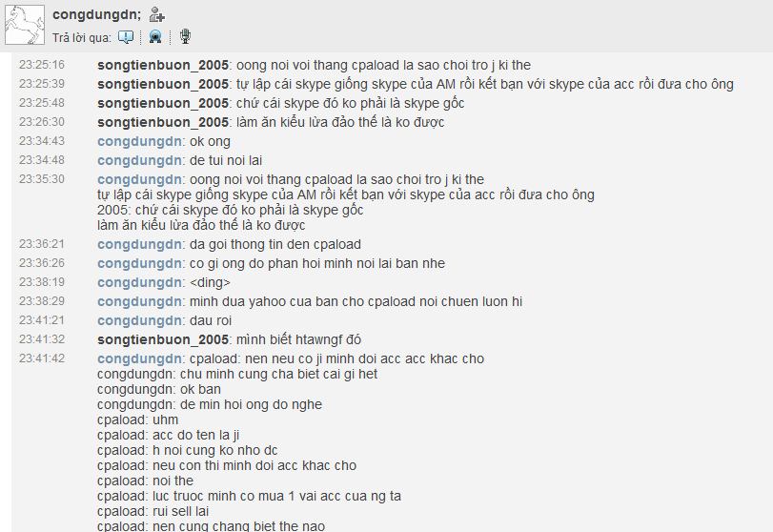Click the congdungdn name in the header
This screenshot has width=773, height=532.
96,15
